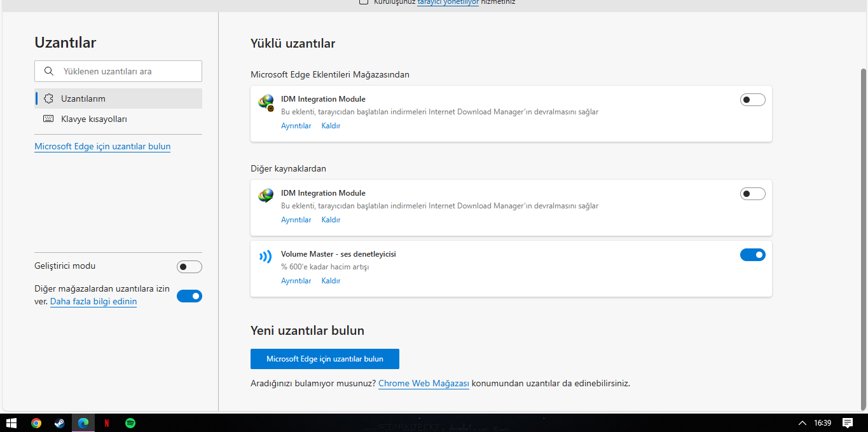Open Ayrıntılar for IDM under Diğer kaynaklardan
868x432 pixels.
click(x=296, y=220)
